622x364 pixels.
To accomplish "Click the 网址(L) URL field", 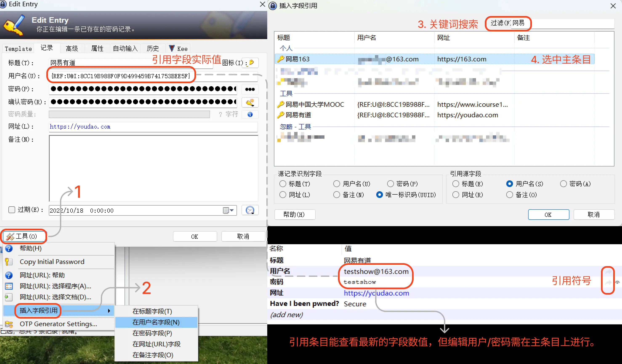I will 153,127.
